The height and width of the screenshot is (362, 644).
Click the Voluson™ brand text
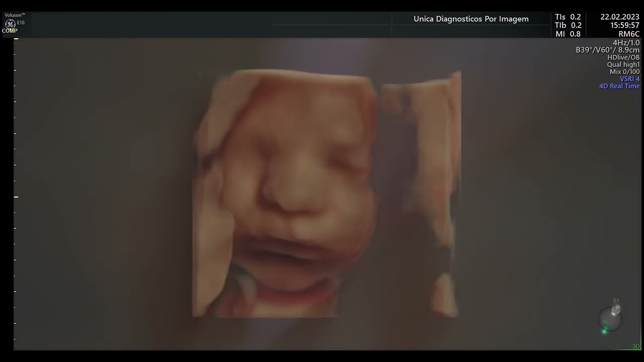coord(15,15)
